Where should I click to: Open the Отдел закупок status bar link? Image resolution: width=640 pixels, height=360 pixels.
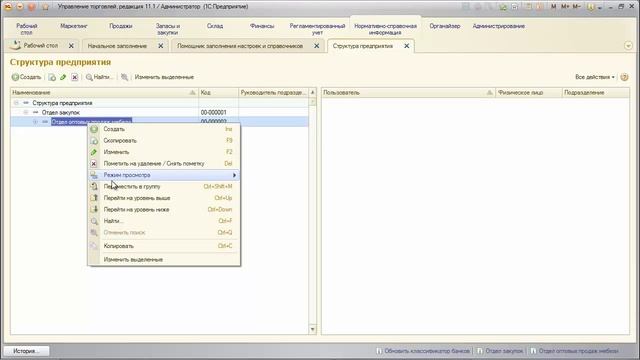click(504, 351)
